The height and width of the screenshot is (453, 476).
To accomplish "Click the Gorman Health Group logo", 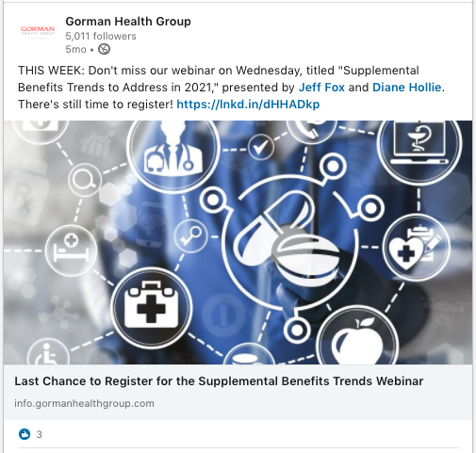I will click(x=38, y=32).
